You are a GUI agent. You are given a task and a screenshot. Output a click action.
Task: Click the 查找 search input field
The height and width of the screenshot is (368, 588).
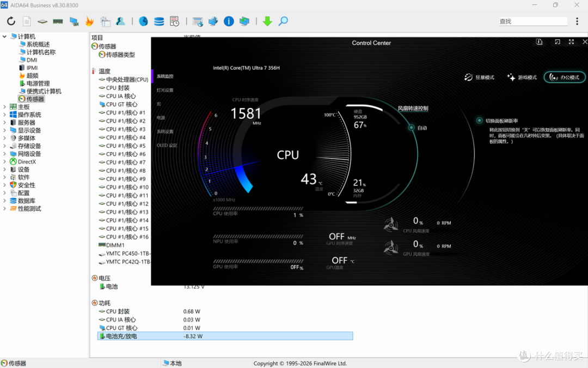[x=533, y=21]
